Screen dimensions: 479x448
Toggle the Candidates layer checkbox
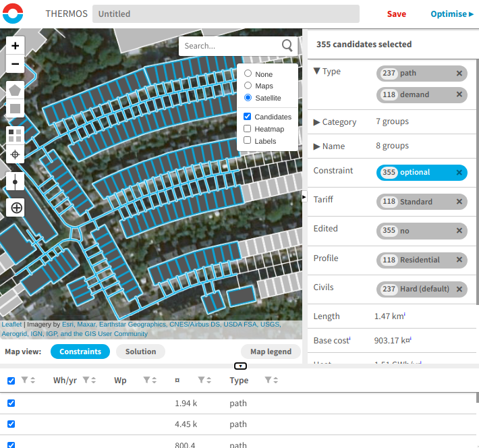(247, 117)
